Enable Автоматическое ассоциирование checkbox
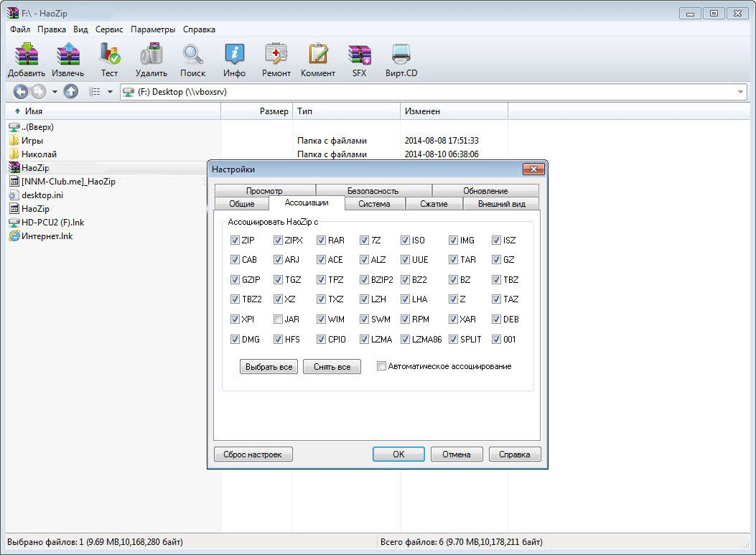Image resolution: width=756 pixels, height=555 pixels. tap(381, 366)
